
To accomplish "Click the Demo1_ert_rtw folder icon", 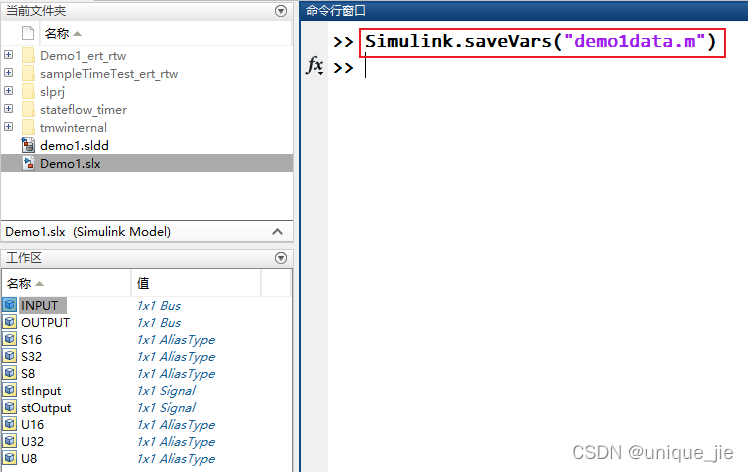I will 28,56.
